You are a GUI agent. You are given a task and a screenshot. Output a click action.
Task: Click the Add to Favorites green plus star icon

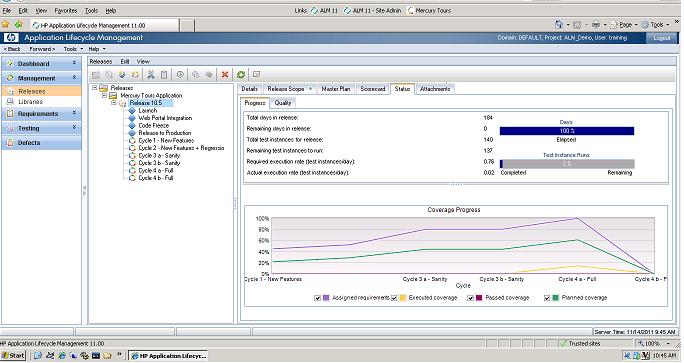click(x=19, y=25)
